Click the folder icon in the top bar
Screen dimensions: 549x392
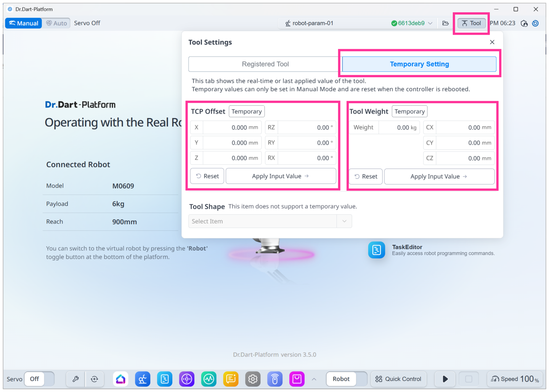(x=445, y=23)
